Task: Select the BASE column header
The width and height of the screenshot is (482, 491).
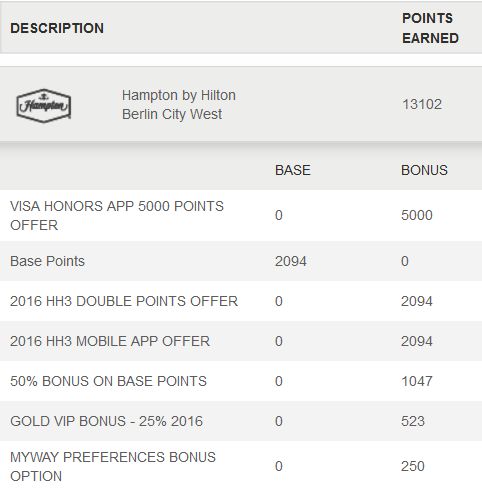Action: pos(293,170)
